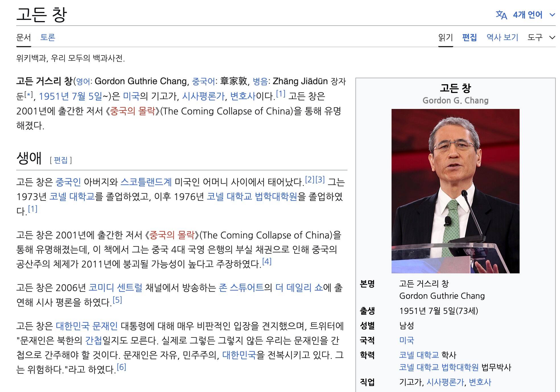The width and height of the screenshot is (560, 392).
Task: Click infobox birth date 1951년 7월 5일(73세)
Action: (438, 311)
